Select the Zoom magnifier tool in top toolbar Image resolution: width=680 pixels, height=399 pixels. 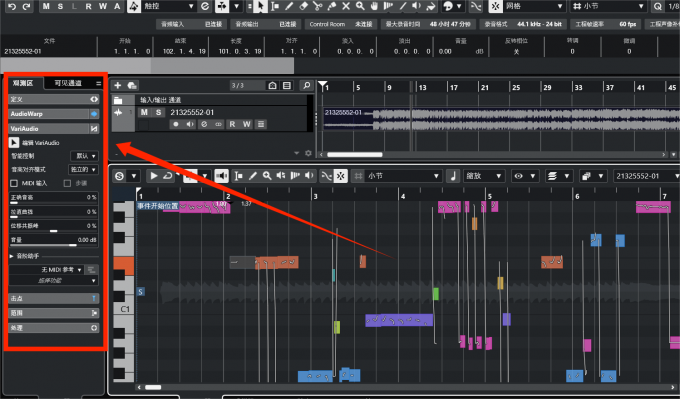pos(360,6)
